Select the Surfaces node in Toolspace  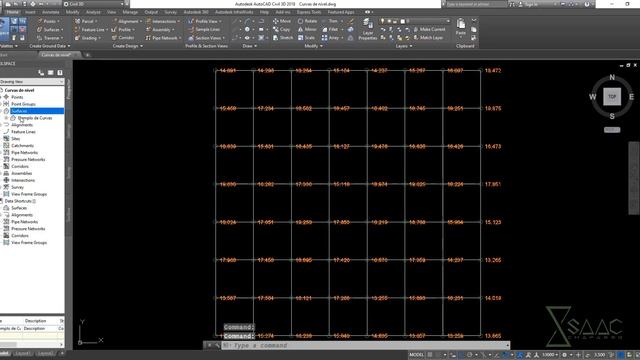pyautogui.click(x=19, y=111)
